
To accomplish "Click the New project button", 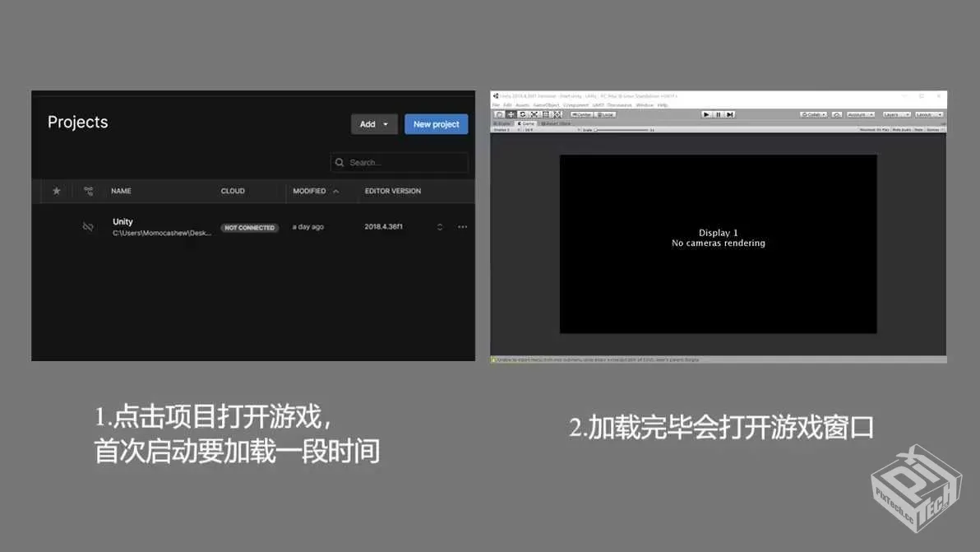I will click(x=436, y=123).
